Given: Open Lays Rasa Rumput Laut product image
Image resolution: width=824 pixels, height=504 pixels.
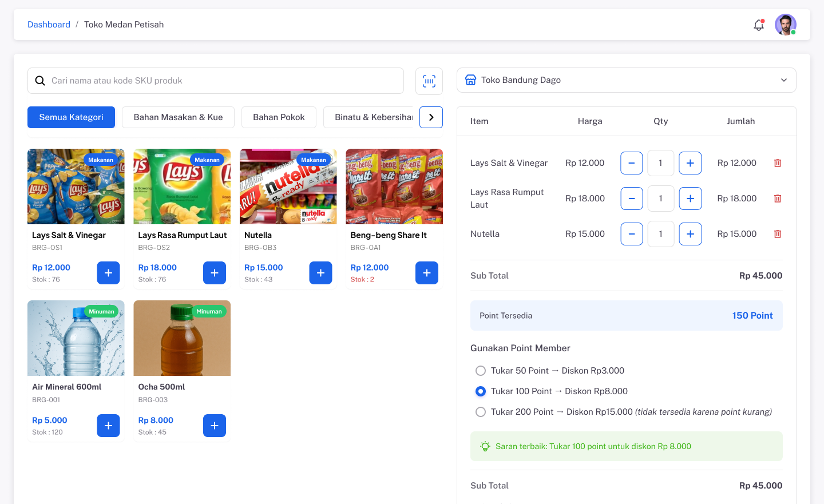Looking at the screenshot, I should (182, 186).
